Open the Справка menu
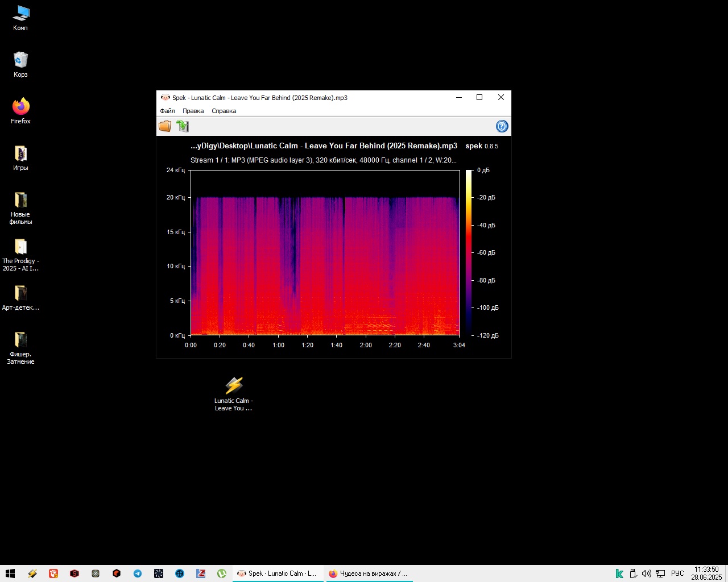The height and width of the screenshot is (582, 728). click(224, 111)
